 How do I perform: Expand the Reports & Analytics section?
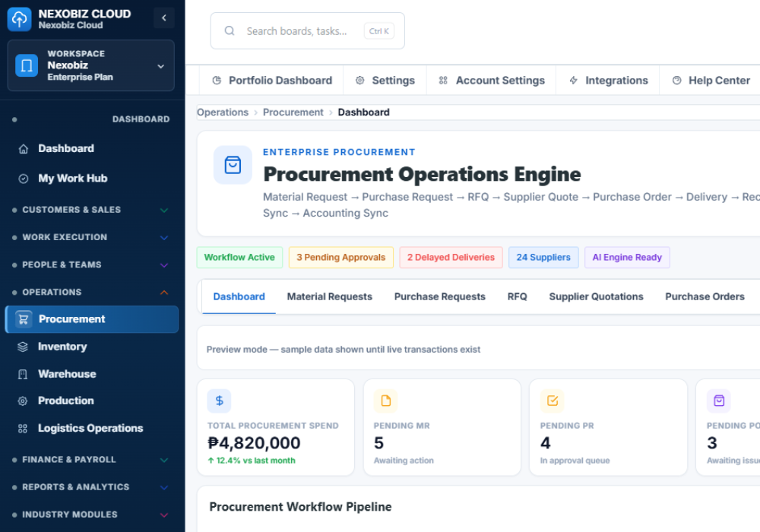[92, 487]
